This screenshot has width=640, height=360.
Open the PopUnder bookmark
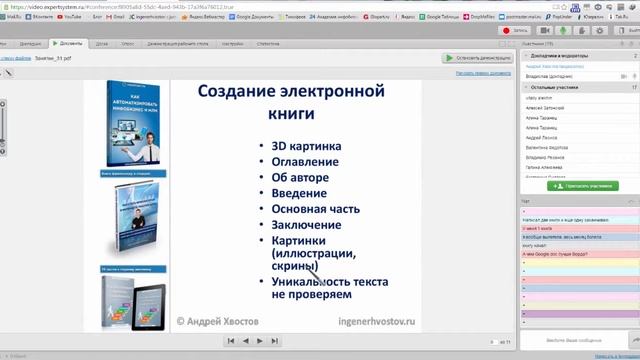[558, 17]
